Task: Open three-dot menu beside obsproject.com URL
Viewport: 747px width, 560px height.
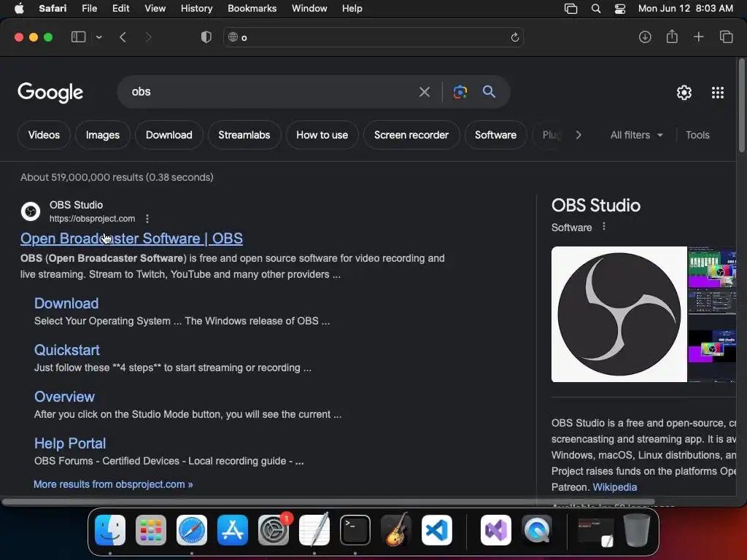Action: point(147,219)
